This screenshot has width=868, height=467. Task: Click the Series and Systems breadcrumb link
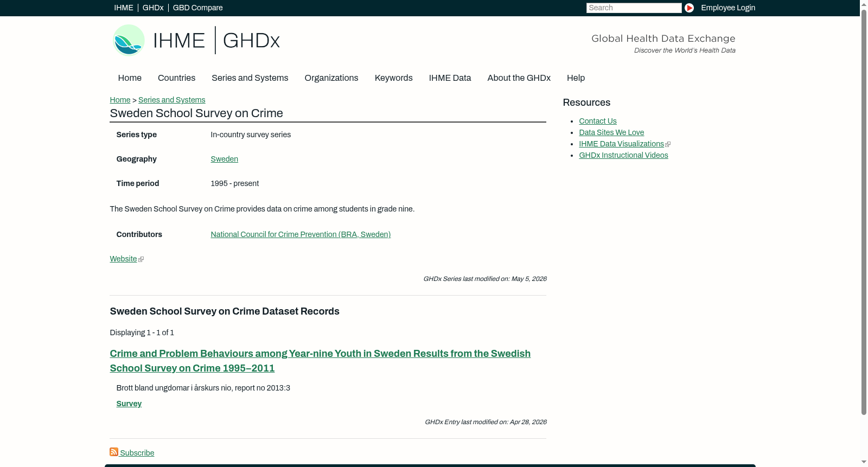[x=171, y=100]
